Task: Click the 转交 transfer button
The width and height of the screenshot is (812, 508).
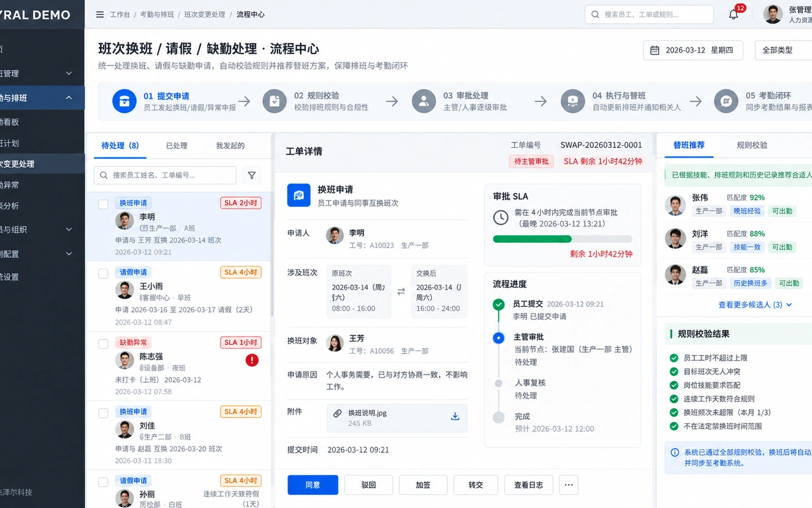Action: pos(475,485)
